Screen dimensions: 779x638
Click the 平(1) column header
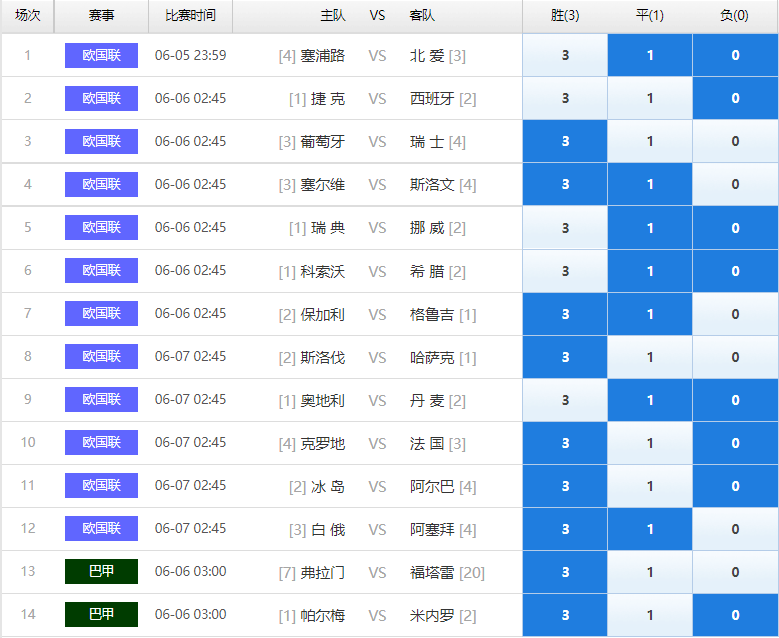(650, 15)
